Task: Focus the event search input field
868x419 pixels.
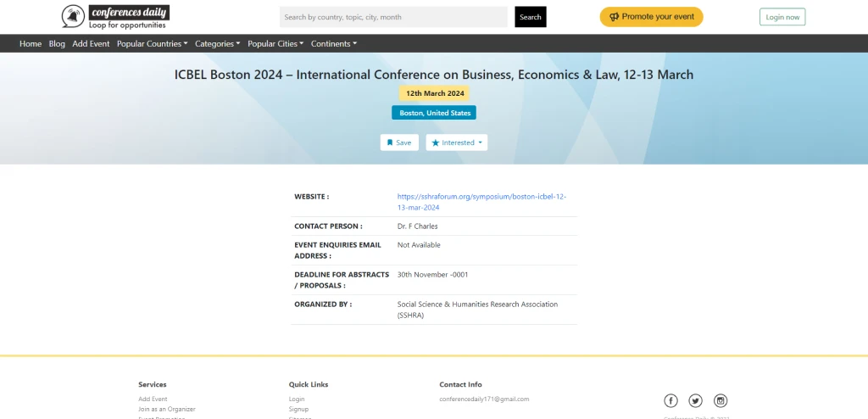Action: click(x=393, y=17)
